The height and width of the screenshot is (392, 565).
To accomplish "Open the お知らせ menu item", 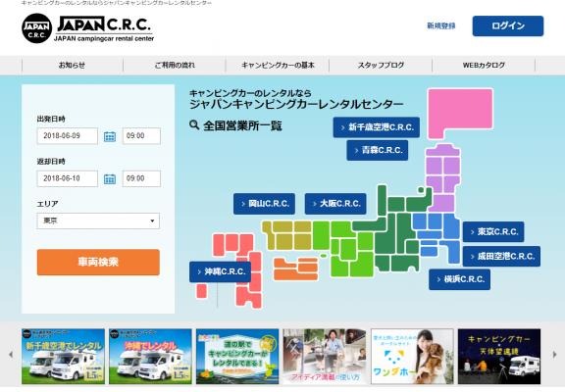I will (x=72, y=65).
